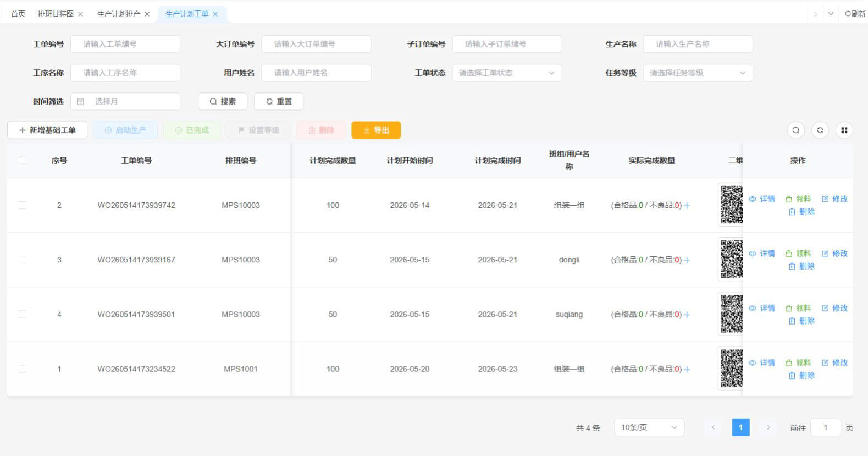Open the tab list chevron dropdown
Screen dimensions: 868x456
click(831, 14)
